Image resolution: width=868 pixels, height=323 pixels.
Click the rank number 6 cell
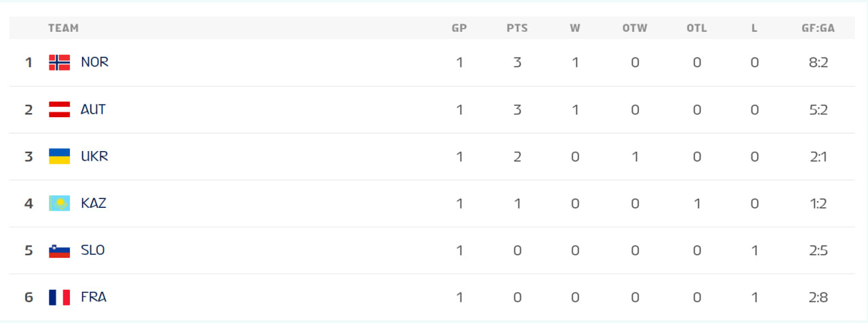pyautogui.click(x=28, y=297)
